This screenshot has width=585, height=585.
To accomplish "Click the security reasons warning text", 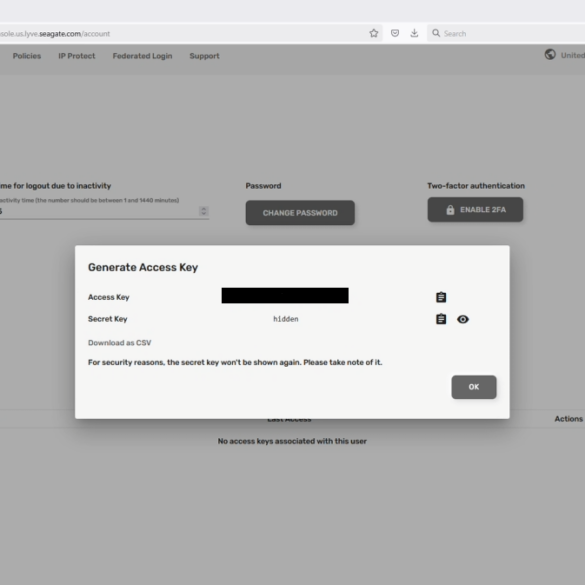I will 235,362.
